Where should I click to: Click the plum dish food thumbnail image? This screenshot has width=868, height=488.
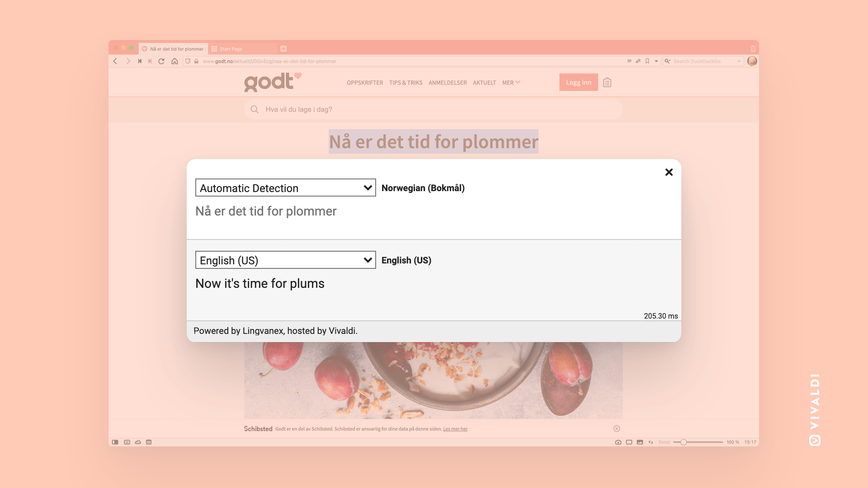pyautogui.click(x=434, y=381)
